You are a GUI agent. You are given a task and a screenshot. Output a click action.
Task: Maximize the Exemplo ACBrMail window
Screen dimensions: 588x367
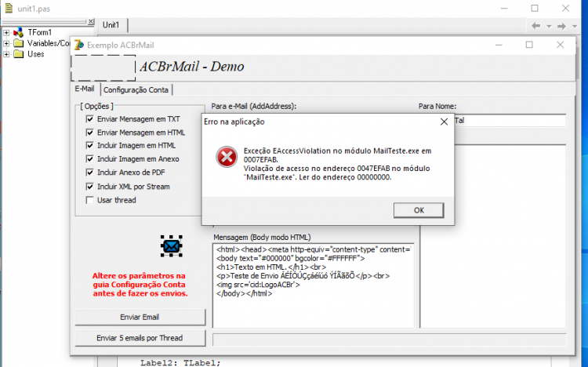coord(529,45)
